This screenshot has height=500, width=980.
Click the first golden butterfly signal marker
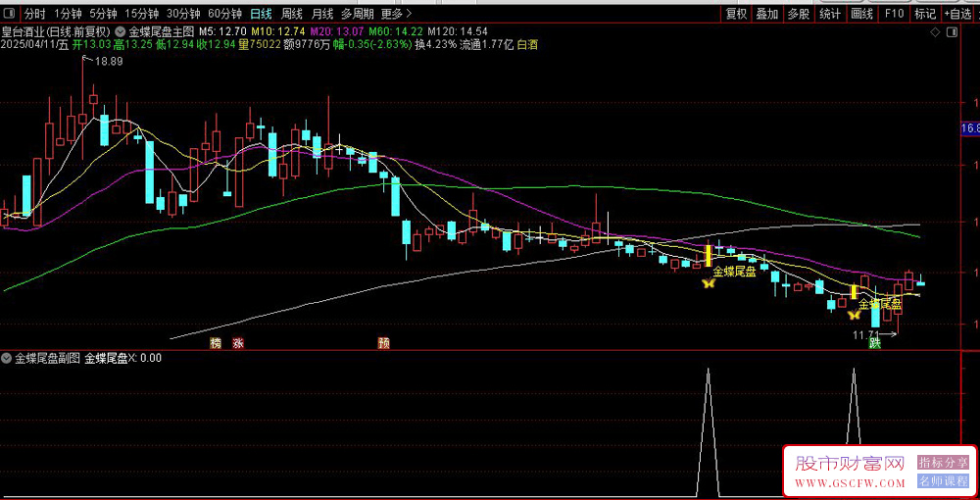tap(709, 283)
